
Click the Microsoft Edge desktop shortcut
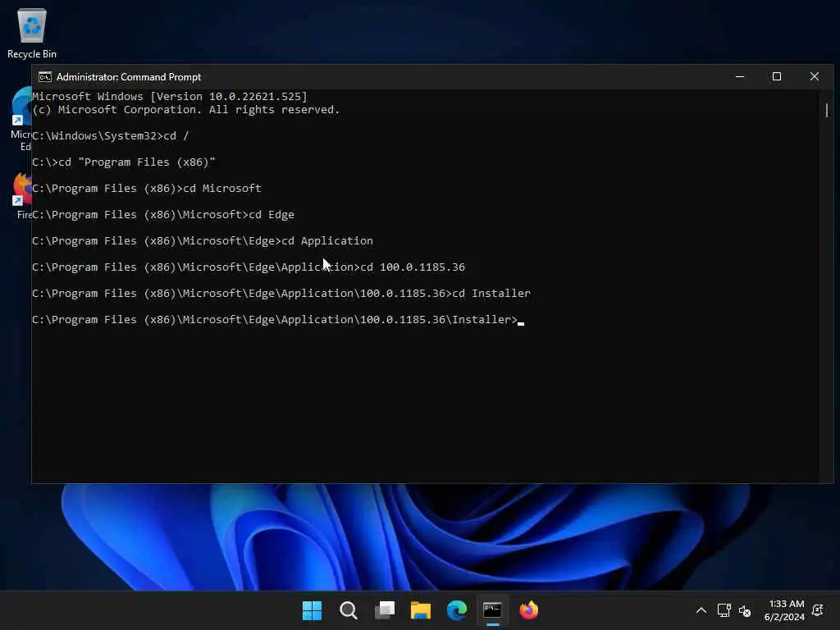coord(21,119)
